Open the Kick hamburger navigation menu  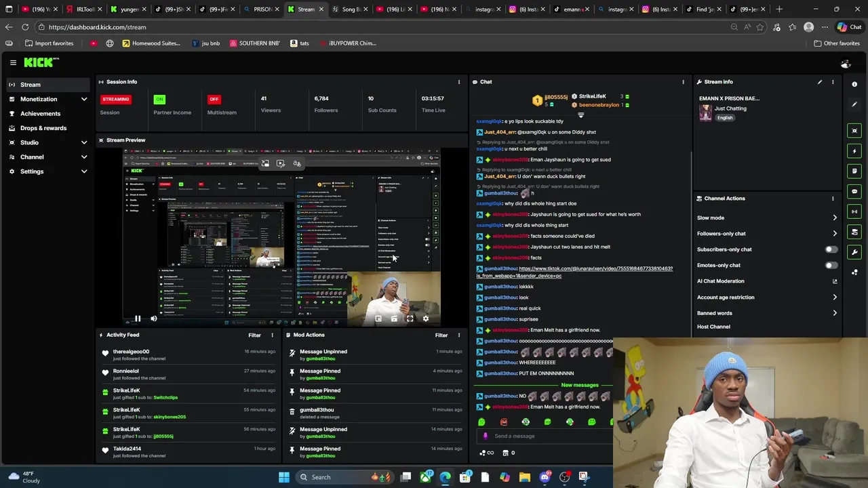(13, 62)
